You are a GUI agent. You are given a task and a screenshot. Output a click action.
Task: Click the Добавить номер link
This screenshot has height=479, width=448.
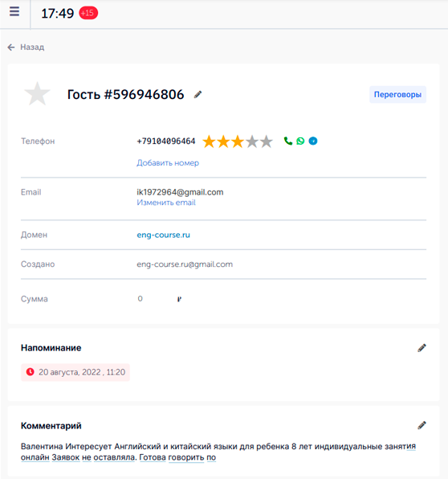pyautogui.click(x=168, y=163)
